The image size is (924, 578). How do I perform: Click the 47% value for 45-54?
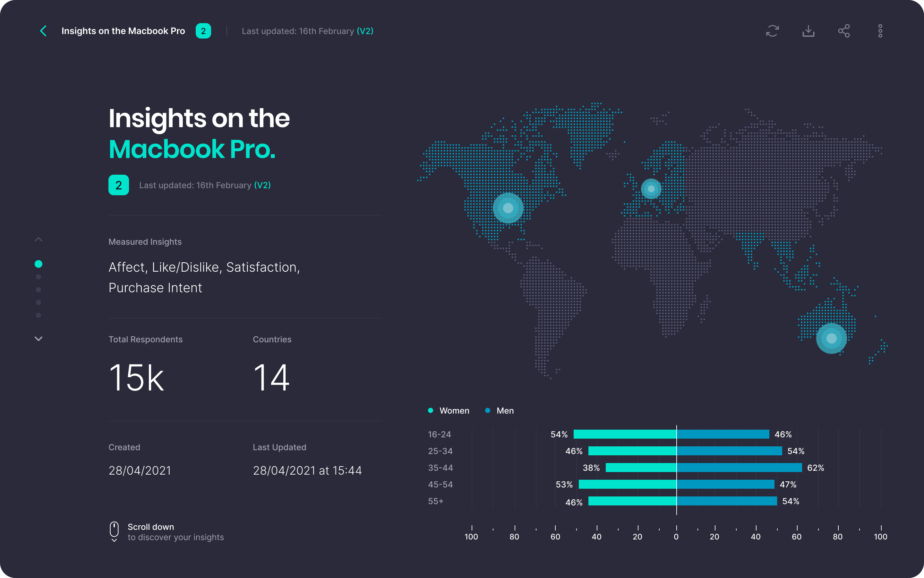[788, 485]
